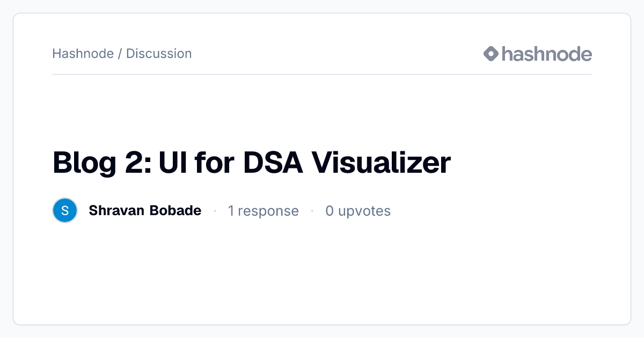
Task: Click the dot separator before 1 response
Action: point(215,211)
